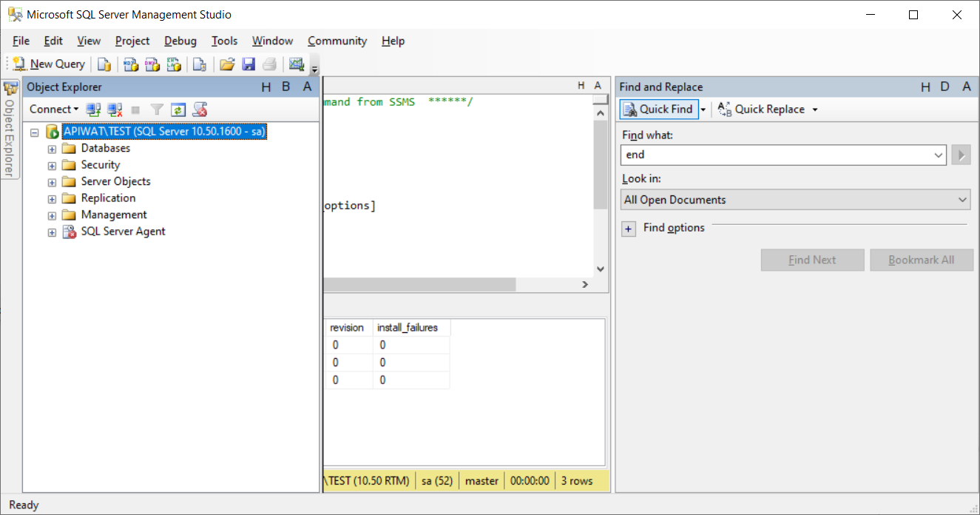Start an Analysis Services MDX Query
Viewport: 980px width, 515px height.
(x=131, y=64)
